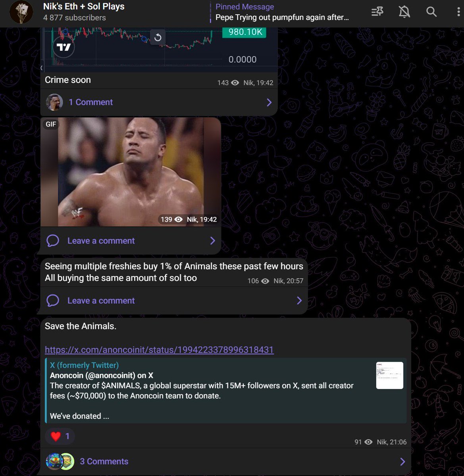Jump to the pinned Pepe pumpfun message
Viewport: 464px width, 476px height.
pos(282,12)
